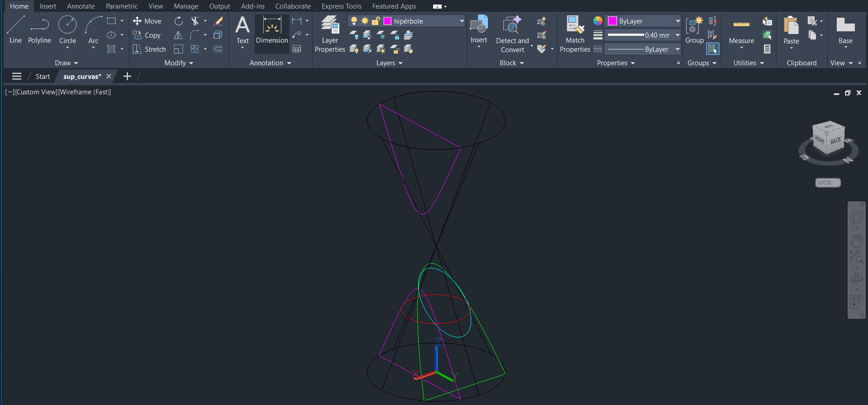The width and height of the screenshot is (868, 405).
Task: Click the Dimension tool
Action: [272, 29]
